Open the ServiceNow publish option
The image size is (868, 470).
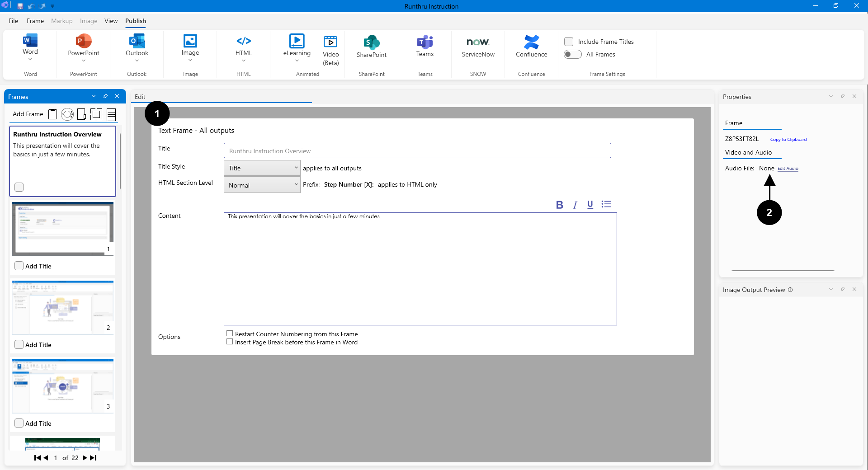coord(478,42)
